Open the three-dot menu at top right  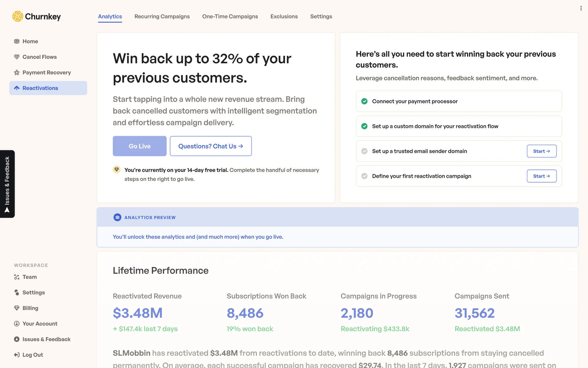[x=581, y=8]
